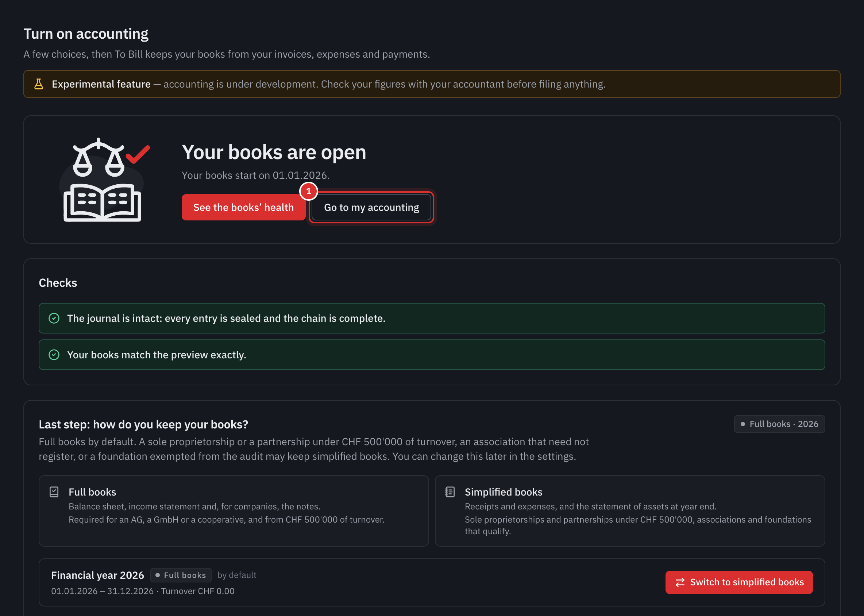
Task: Click "Balance sheet, income statement" description line
Action: [194, 507]
